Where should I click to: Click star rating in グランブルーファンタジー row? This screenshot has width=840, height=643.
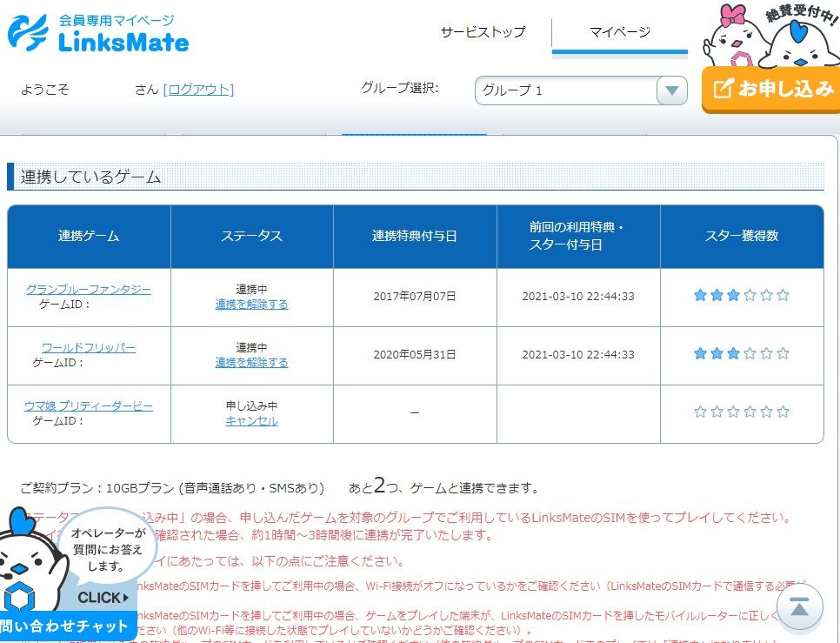pos(742,295)
